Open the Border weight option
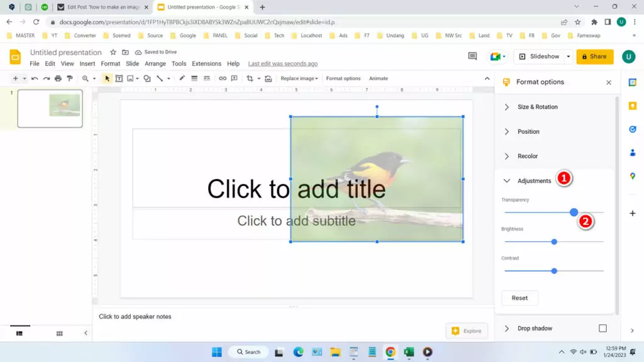644x362 pixels. [194, 79]
